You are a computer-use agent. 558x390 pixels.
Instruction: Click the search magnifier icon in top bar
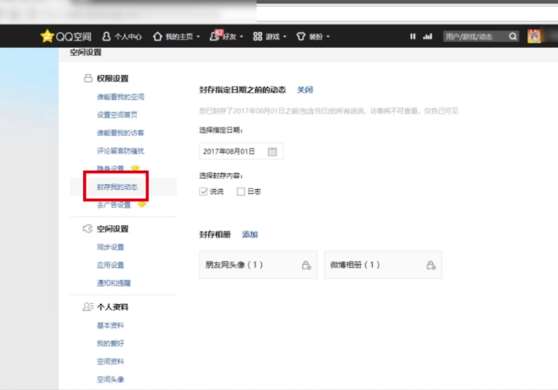(512, 36)
